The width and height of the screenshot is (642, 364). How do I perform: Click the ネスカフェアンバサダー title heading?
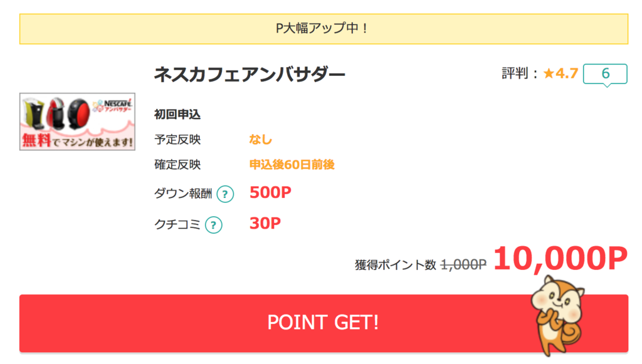[250, 75]
